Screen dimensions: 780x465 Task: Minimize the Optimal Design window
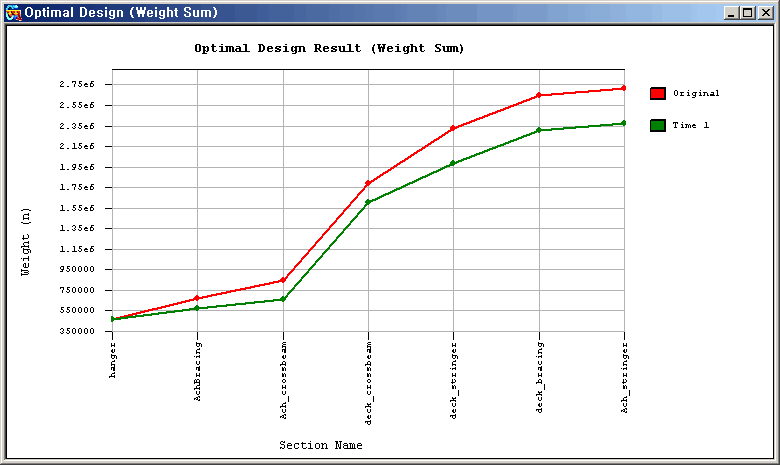[x=731, y=13]
